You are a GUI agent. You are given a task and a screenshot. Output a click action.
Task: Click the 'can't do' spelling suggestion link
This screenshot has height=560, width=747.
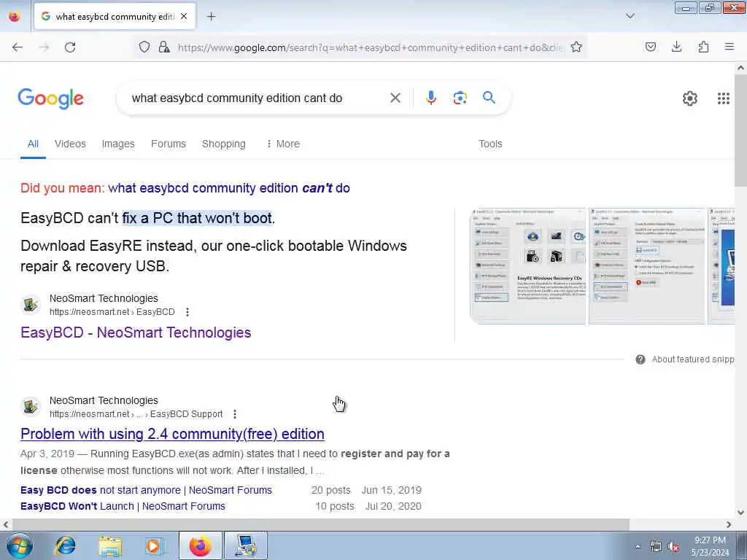click(x=228, y=188)
